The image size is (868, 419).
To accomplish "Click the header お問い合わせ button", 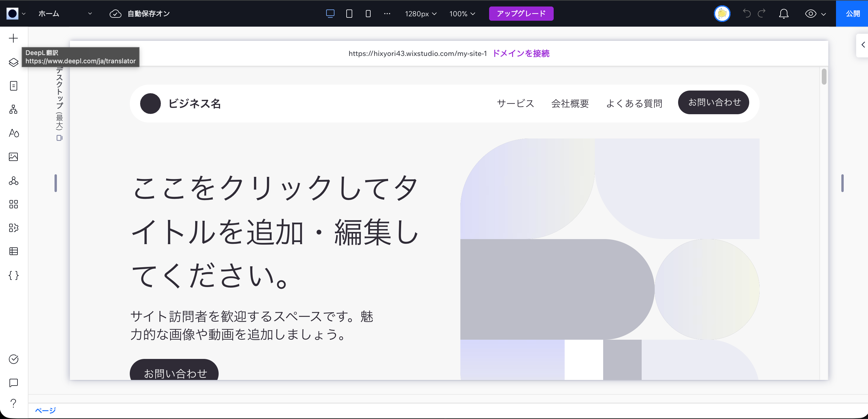I will click(x=713, y=102).
